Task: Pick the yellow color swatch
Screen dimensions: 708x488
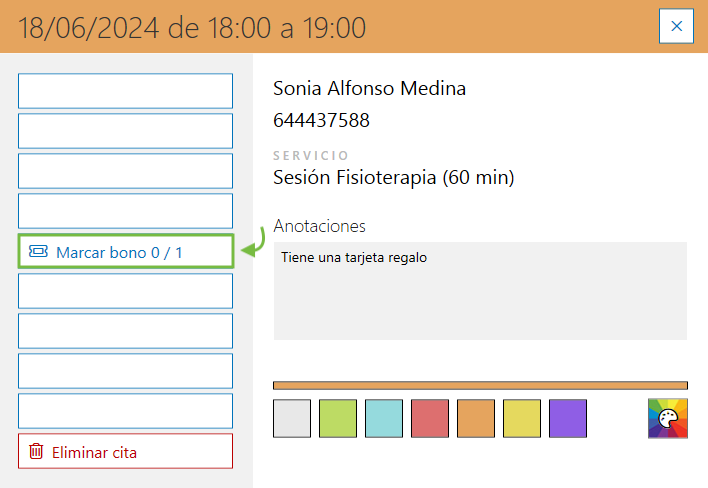Action: tap(522, 418)
